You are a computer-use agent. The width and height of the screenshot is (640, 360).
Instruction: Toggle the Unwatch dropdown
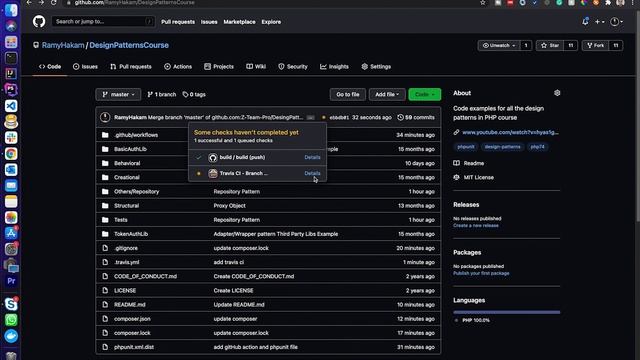pyautogui.click(x=499, y=45)
